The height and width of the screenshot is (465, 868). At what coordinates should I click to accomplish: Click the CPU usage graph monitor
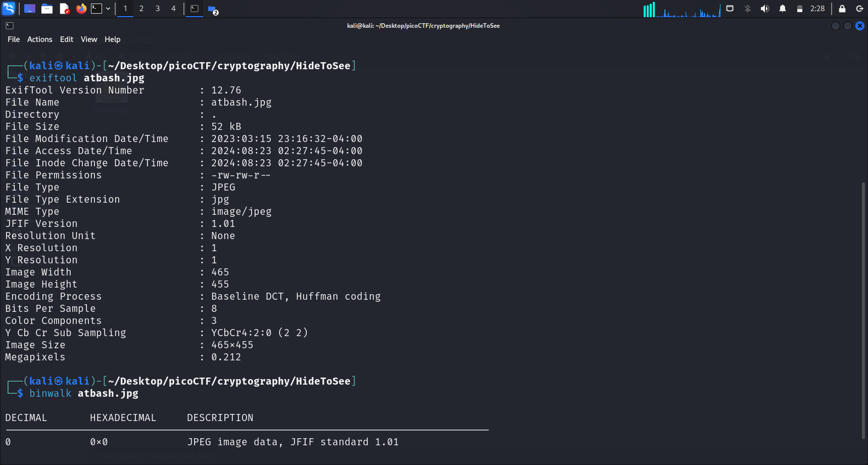682,10
